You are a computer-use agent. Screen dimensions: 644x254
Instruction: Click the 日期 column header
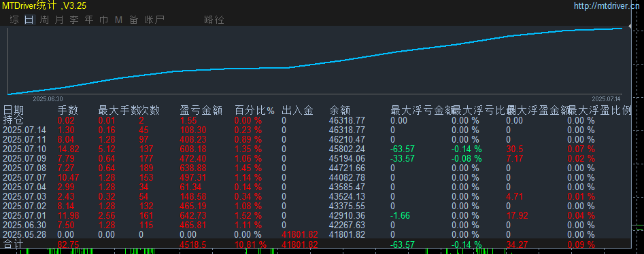click(13, 110)
